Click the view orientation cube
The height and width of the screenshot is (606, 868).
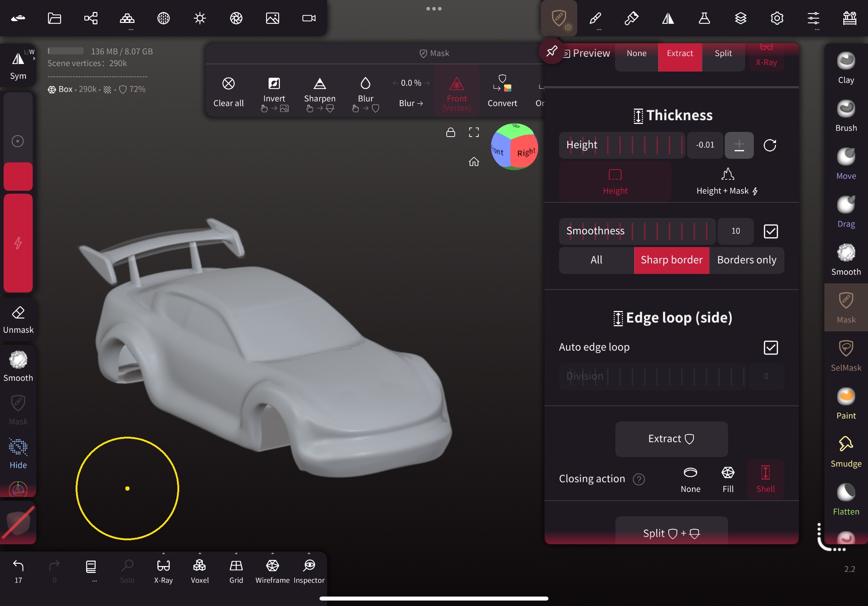(x=514, y=146)
